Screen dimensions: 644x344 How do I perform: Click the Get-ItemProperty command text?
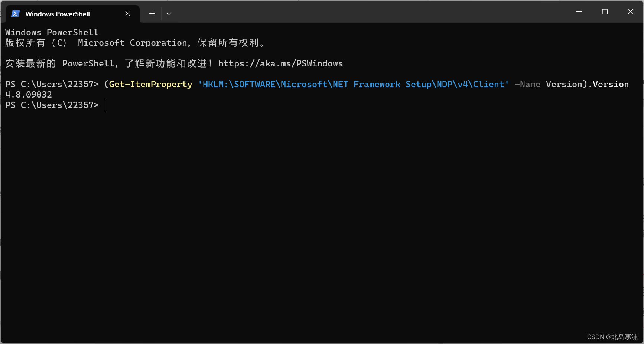150,84
